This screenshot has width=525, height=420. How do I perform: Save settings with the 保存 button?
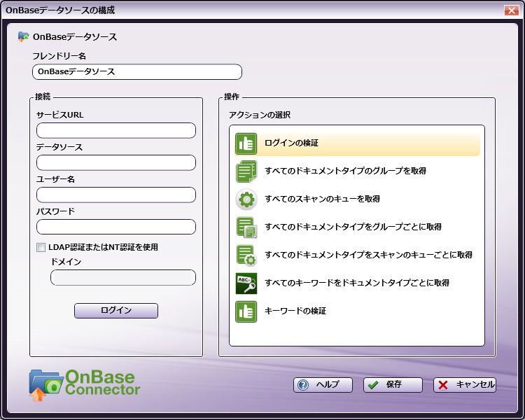393,385
